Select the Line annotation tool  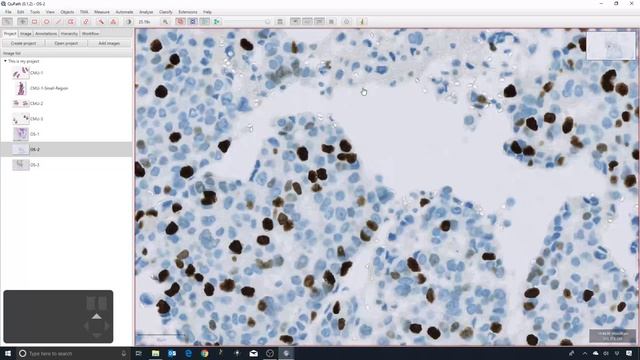(x=58, y=21)
